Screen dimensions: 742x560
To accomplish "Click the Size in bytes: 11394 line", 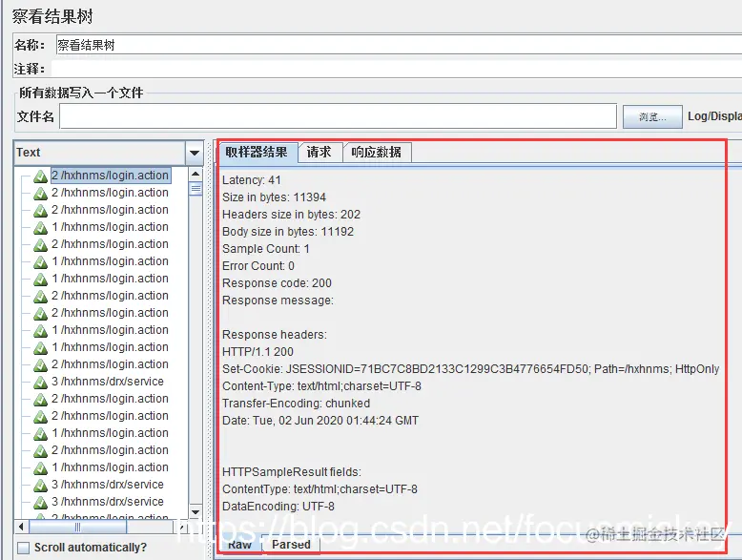I will click(x=274, y=197).
